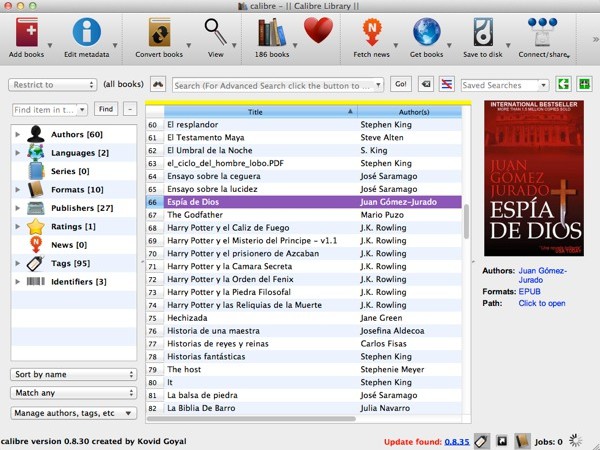This screenshot has height=450, width=600.
Task: Open Convert books dropdown arrow
Action: (x=189, y=45)
